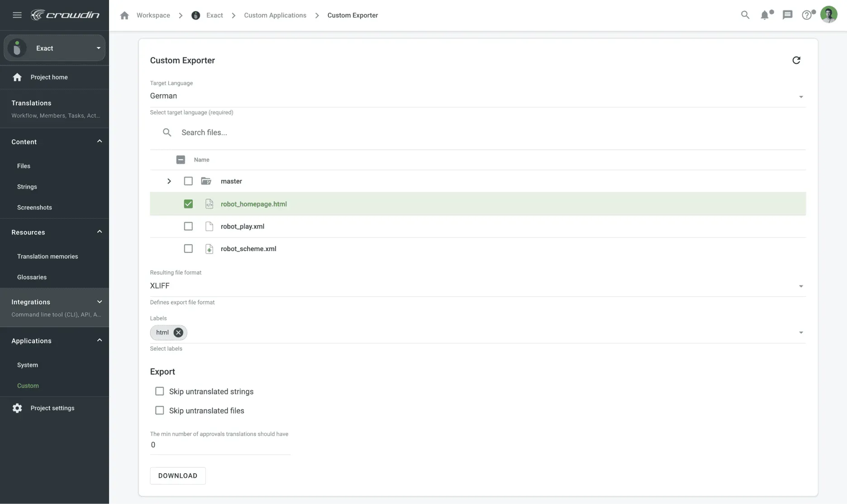This screenshot has height=504, width=847.
Task: Remove the html label chip
Action: coord(178,333)
